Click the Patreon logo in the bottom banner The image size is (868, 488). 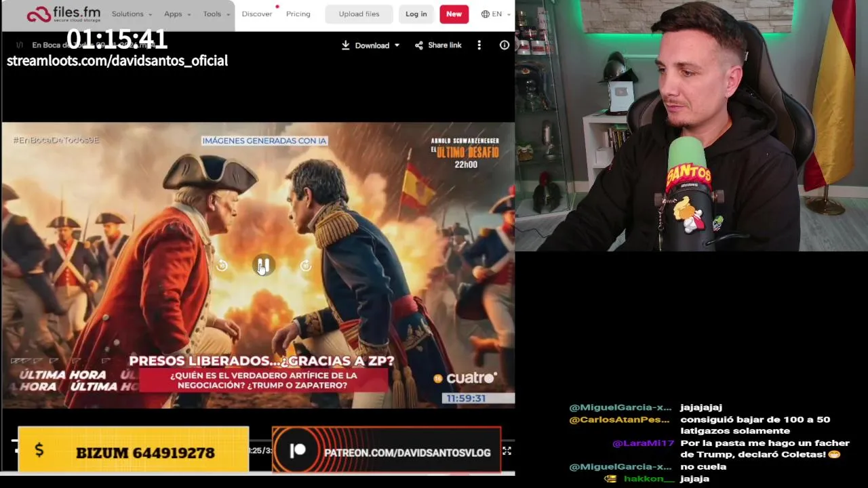[x=298, y=451]
